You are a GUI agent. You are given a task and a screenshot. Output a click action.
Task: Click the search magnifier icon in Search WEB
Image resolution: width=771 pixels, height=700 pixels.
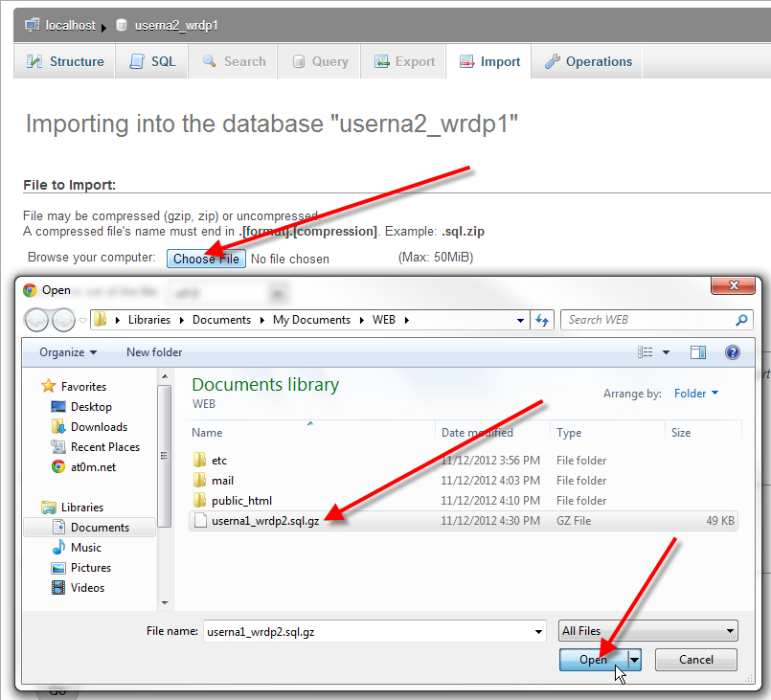pos(741,320)
